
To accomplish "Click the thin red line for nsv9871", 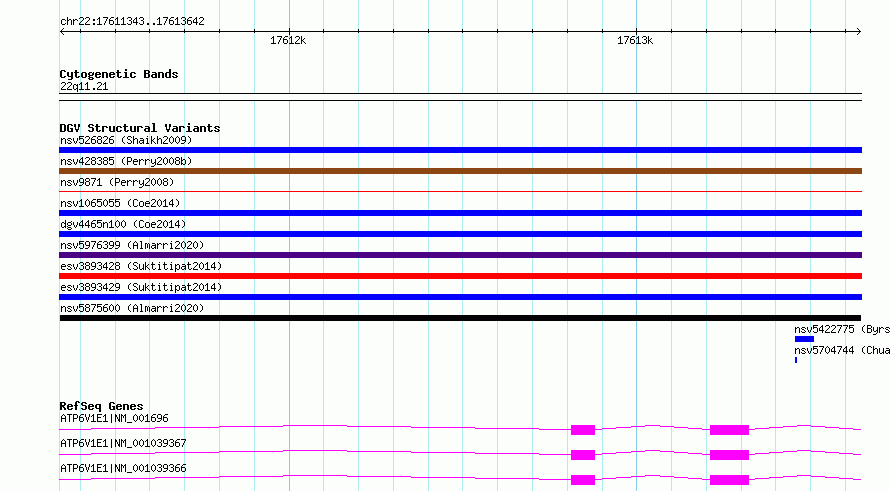I will point(460,192).
